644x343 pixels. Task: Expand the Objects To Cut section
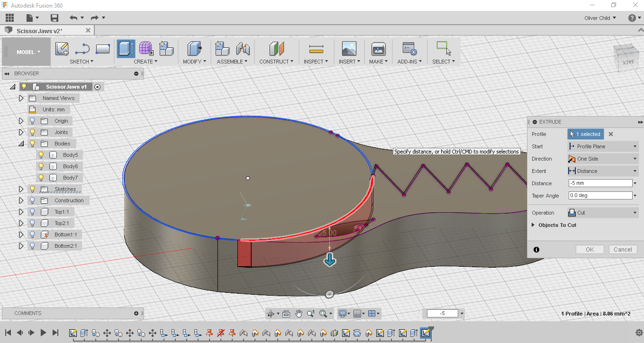(x=534, y=225)
